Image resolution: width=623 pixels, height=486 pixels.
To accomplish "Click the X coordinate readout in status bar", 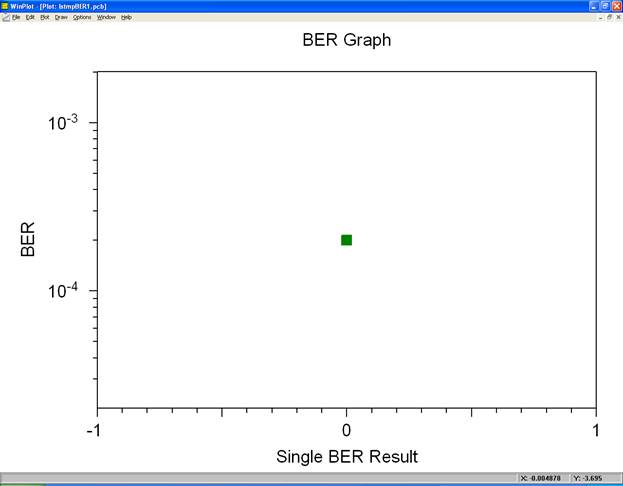I will point(543,478).
